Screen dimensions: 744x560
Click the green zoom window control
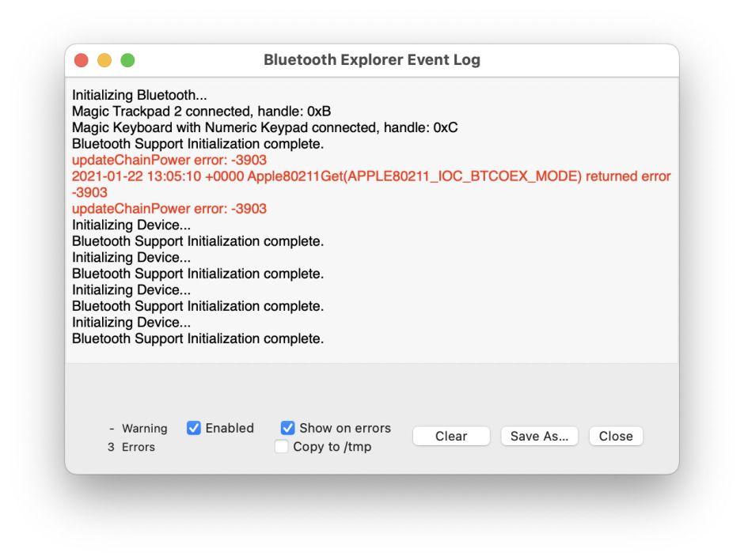click(127, 59)
